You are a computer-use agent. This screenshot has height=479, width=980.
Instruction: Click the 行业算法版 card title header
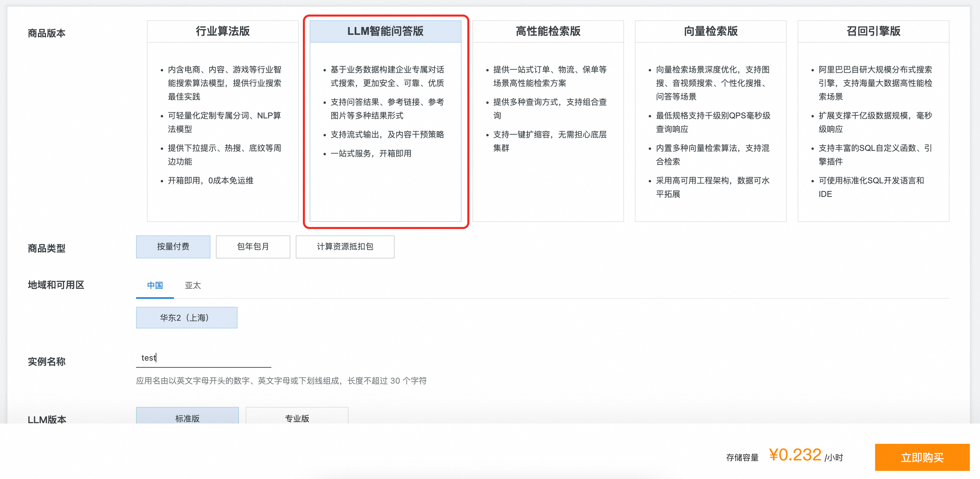pos(223,31)
